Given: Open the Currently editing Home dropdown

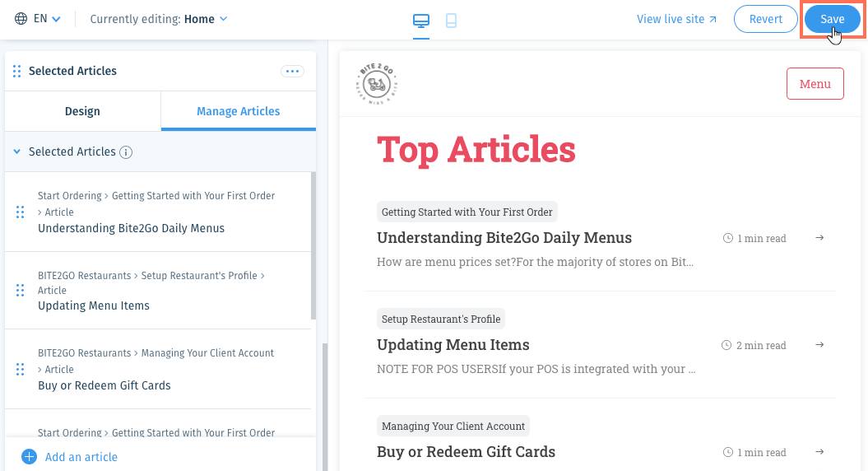Looking at the screenshot, I should [159, 19].
